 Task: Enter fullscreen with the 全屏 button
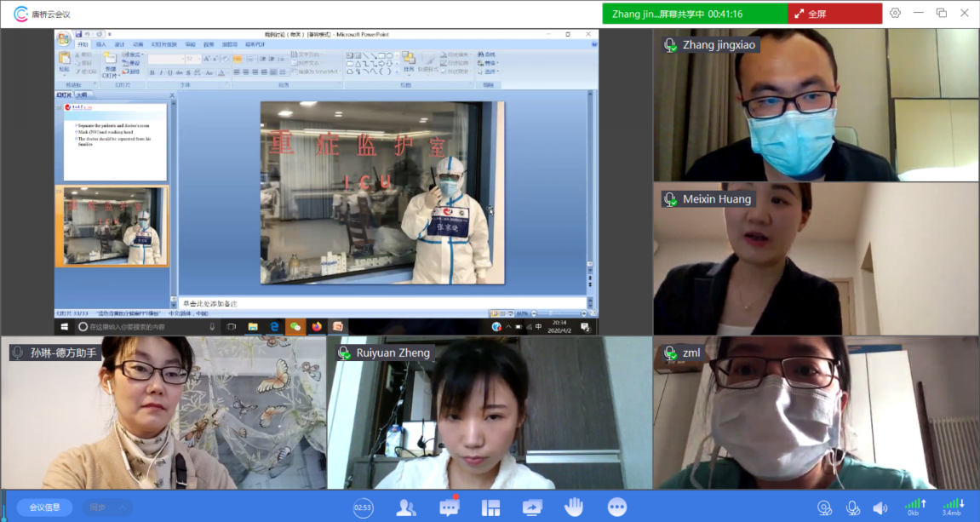(x=834, y=14)
